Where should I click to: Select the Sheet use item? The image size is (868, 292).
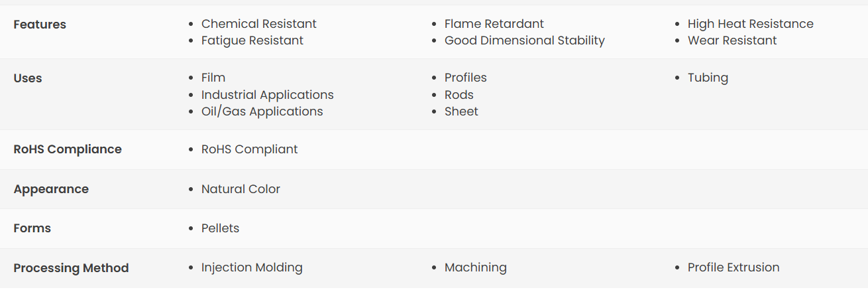[x=461, y=111]
